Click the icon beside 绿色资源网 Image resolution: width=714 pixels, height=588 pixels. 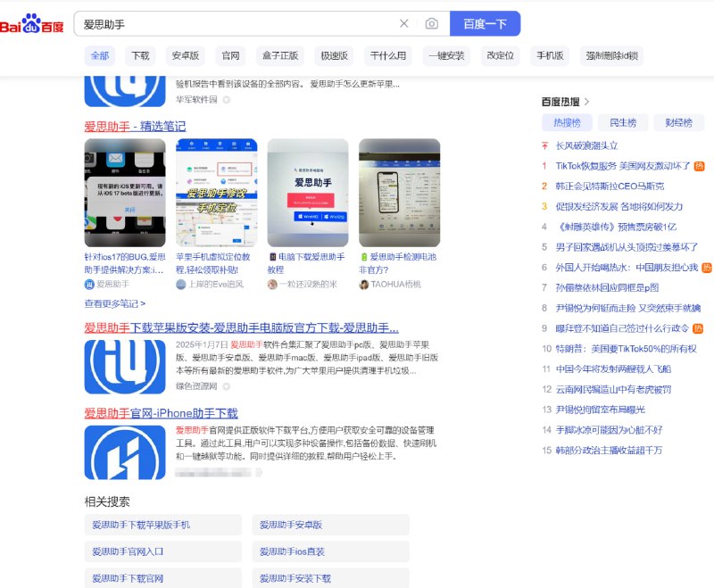pos(227,386)
